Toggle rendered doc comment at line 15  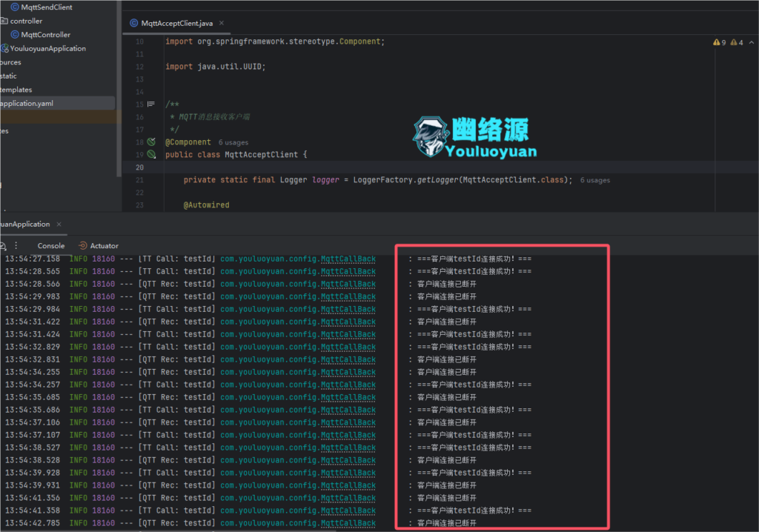151,104
